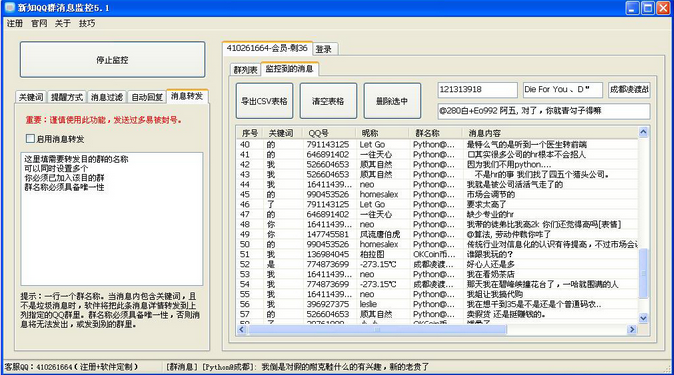Click the message table's scroll down arrow

click(x=643, y=318)
